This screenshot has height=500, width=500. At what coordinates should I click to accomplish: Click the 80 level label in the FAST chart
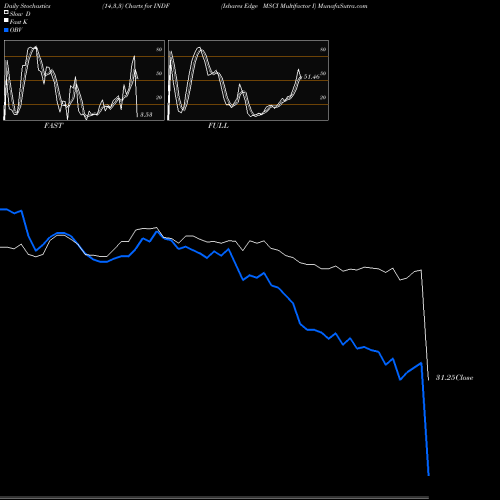click(x=159, y=49)
